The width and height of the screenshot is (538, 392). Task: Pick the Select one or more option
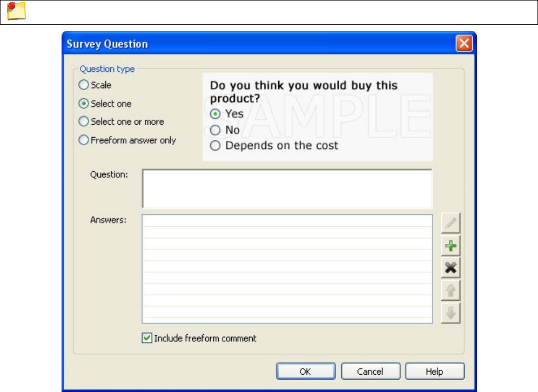(x=84, y=121)
